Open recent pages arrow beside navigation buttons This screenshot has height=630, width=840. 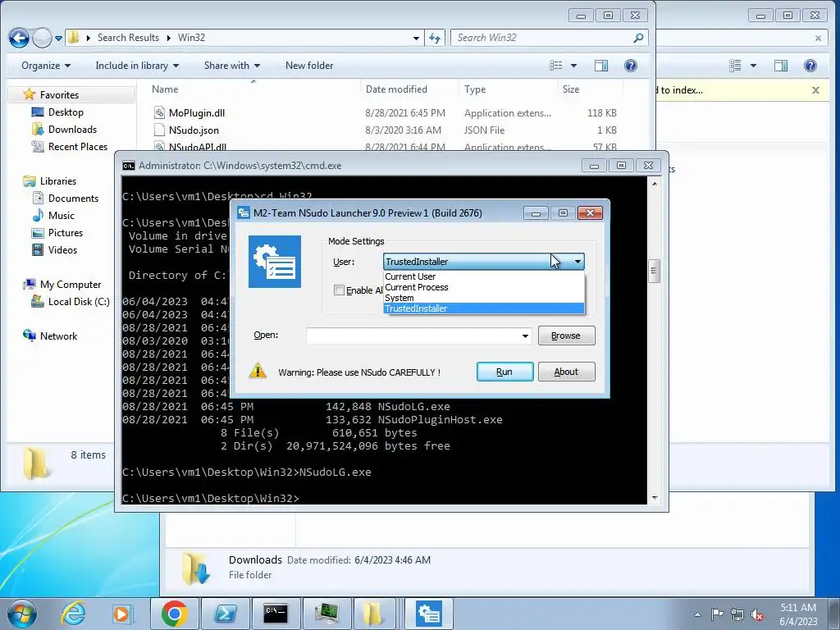click(58, 39)
